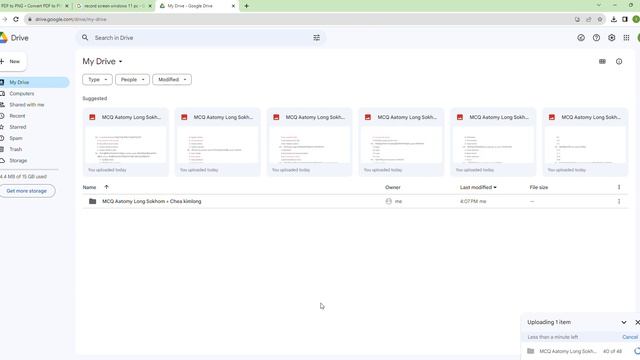This screenshot has height=360, width=640.
Task: Select MCQ Aatomy Long Sokhom folder row
Action: point(354,201)
